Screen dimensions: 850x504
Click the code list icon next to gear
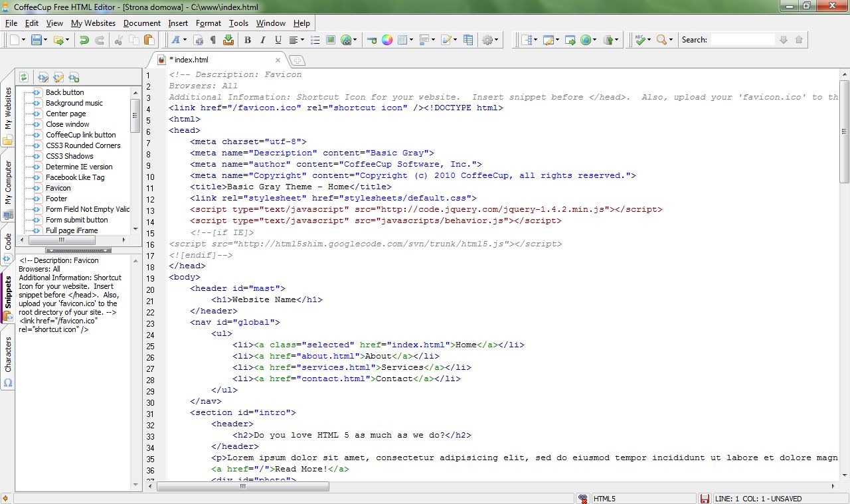pos(468,40)
